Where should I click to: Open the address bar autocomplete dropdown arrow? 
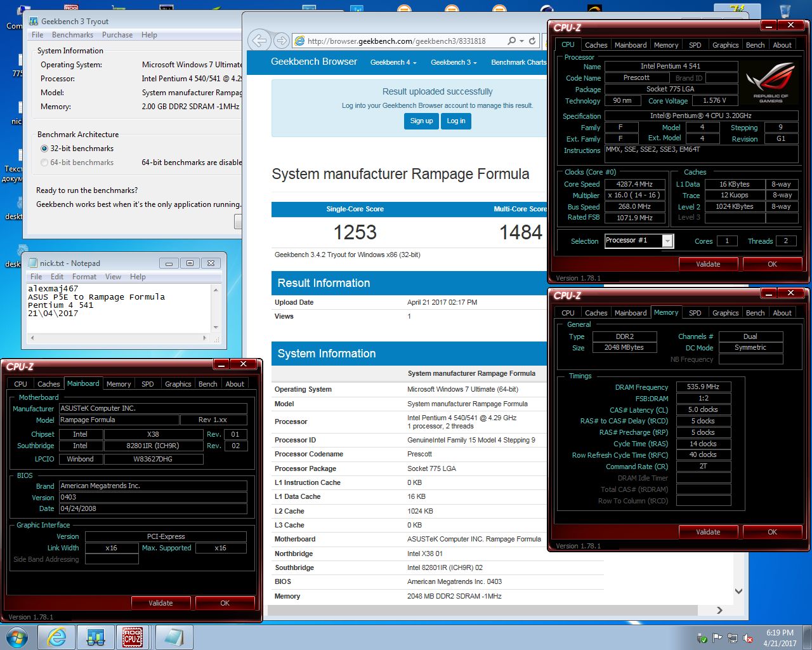point(521,41)
